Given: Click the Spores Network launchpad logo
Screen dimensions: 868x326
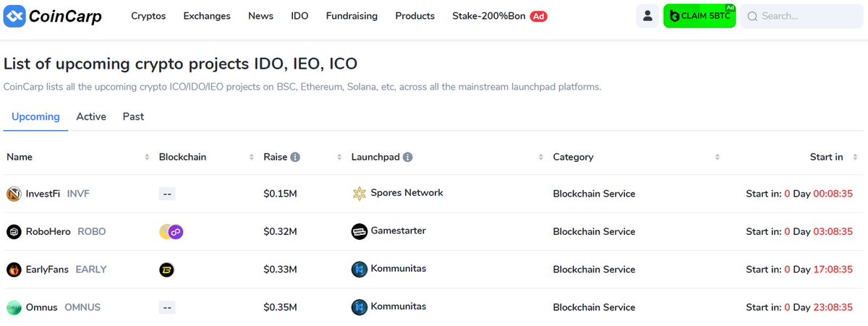Looking at the screenshot, I should click(359, 194).
